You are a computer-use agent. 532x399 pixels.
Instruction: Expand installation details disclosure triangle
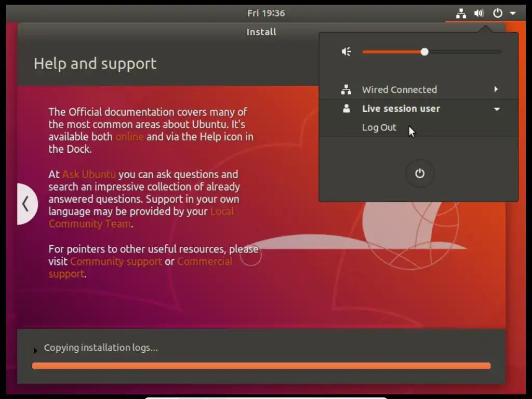(35, 351)
